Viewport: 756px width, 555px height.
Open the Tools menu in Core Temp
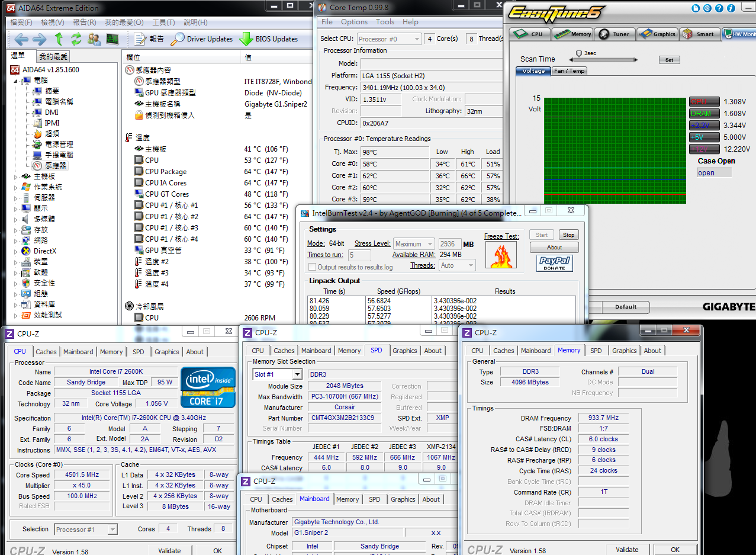click(385, 22)
